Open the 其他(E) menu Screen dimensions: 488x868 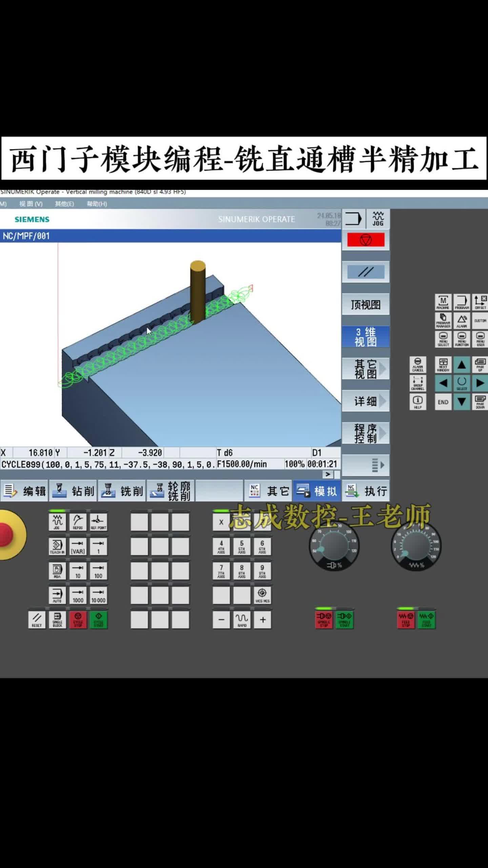pyautogui.click(x=64, y=204)
